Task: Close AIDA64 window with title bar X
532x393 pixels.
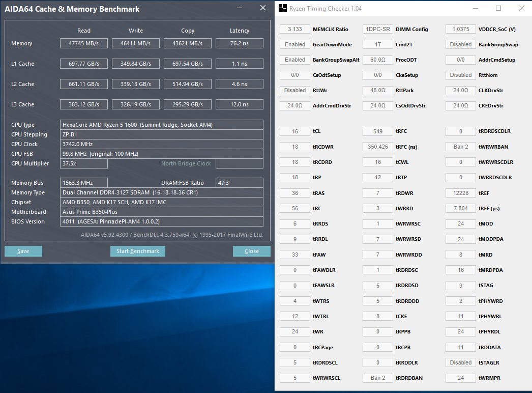Action: click(x=263, y=8)
